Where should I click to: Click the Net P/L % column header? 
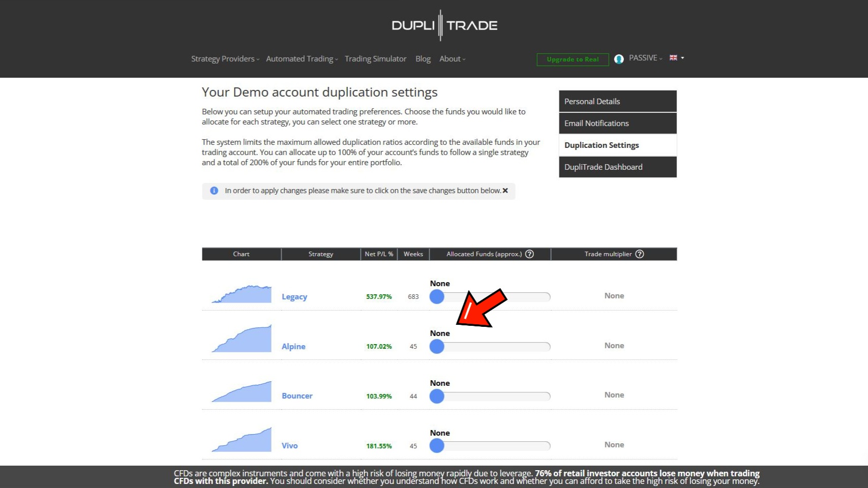(x=379, y=254)
